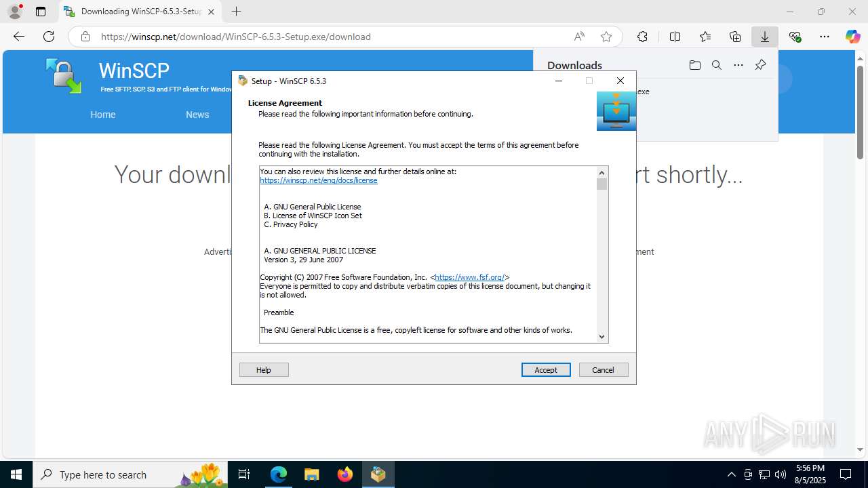The height and width of the screenshot is (488, 868).
Task: Accept the license agreement
Action: click(546, 369)
